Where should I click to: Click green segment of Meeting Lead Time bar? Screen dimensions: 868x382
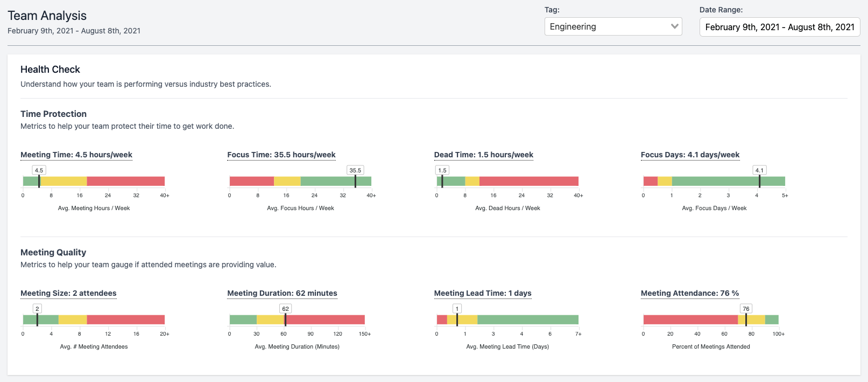pyautogui.click(x=527, y=320)
